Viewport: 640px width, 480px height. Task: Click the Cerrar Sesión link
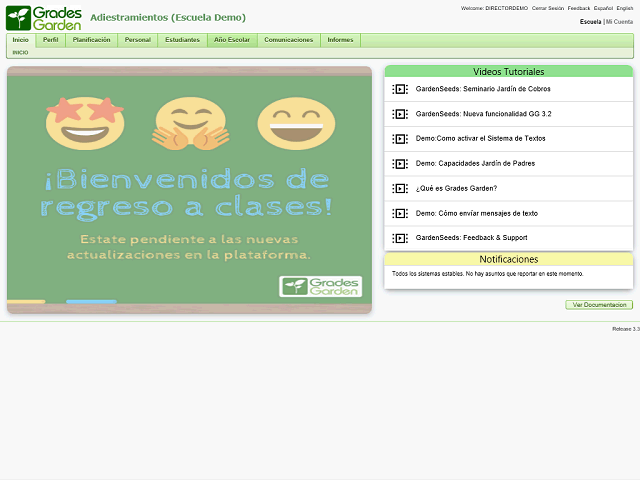point(547,8)
